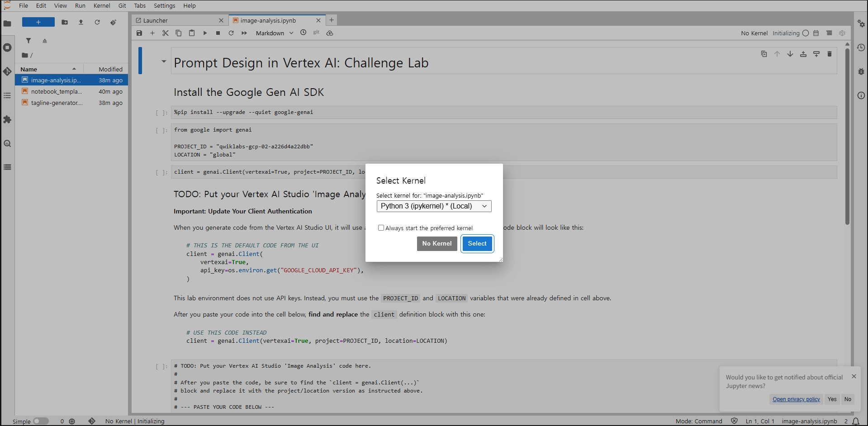
Task: Open the Settings menu
Action: [165, 5]
